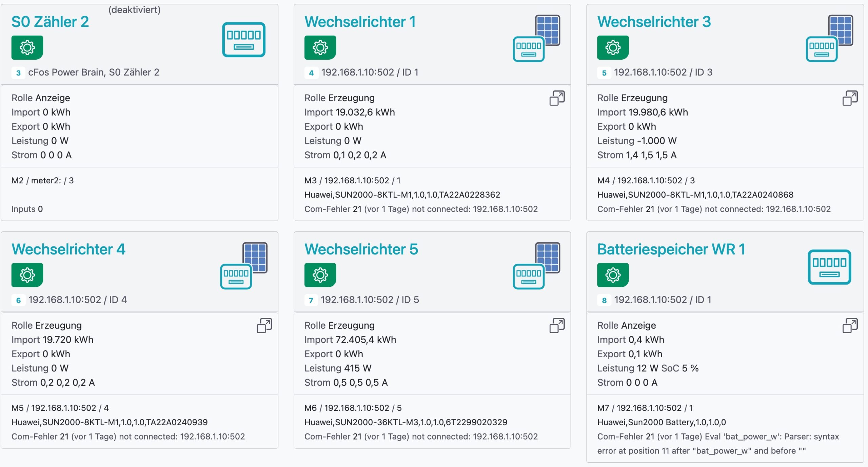Open settings gear for Wechselrichter 1

pos(320,47)
